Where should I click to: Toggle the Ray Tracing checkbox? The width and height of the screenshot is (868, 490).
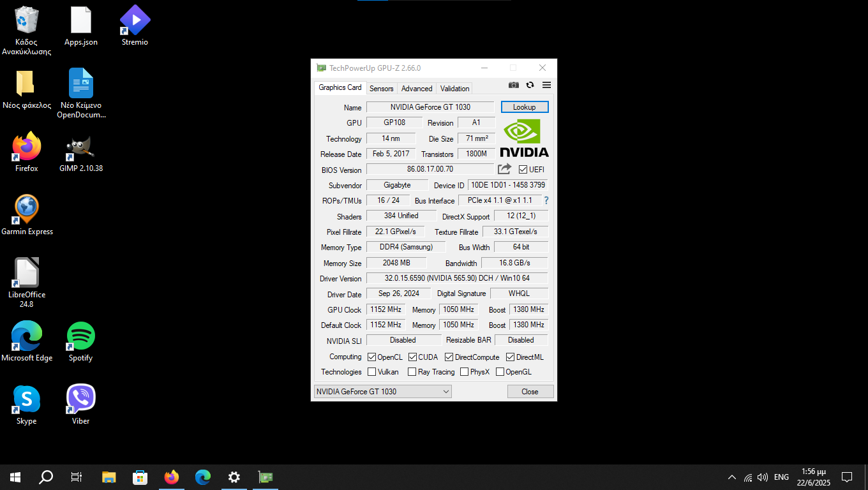coord(412,372)
